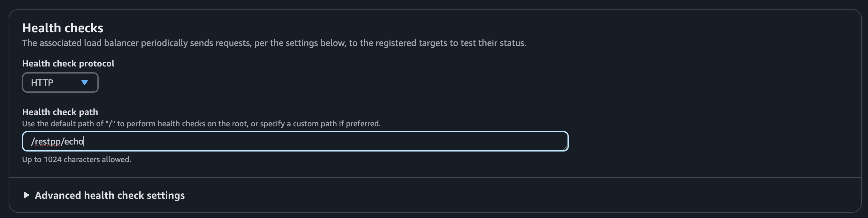Open the Health check protocol dropdown
Viewport: 868px width, 218px height.
[x=60, y=82]
